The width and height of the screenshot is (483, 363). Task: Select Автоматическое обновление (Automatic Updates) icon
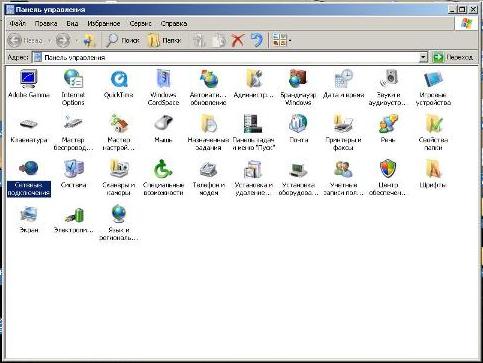[209, 79]
